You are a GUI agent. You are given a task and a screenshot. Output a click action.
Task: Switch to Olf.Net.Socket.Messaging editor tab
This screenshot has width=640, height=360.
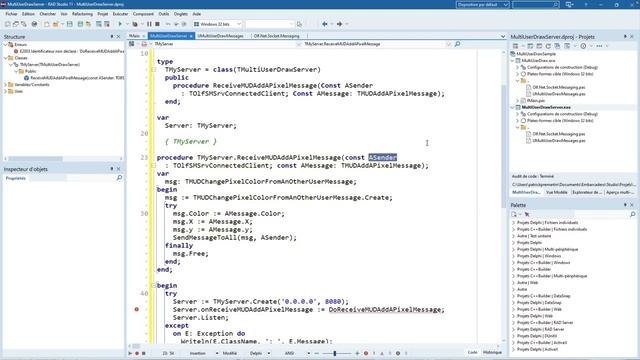[276, 36]
